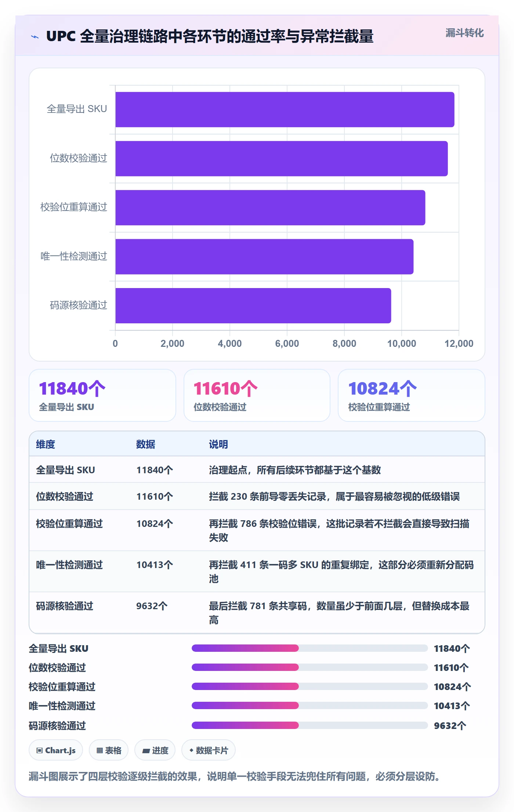Click the 11840个 cell in the table
514x812 pixels.
[155, 470]
